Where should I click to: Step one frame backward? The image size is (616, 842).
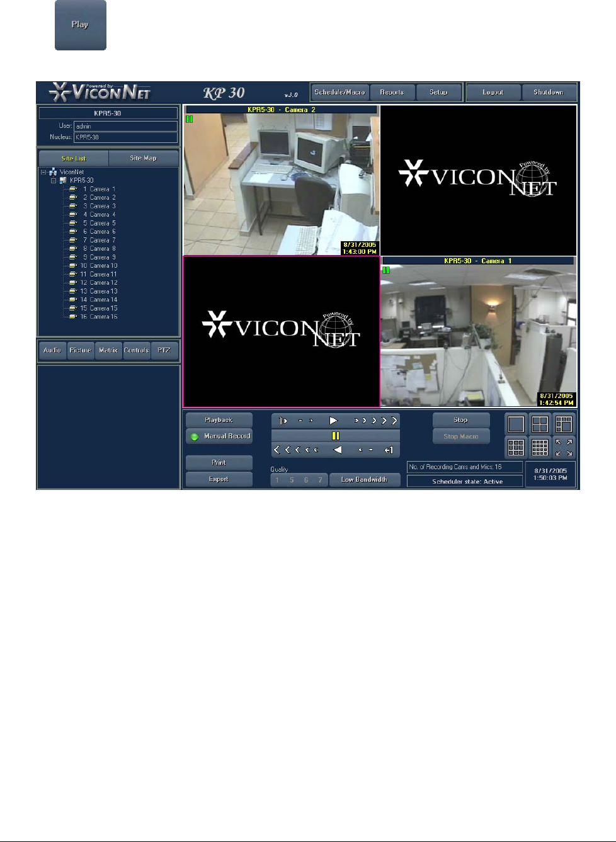(389, 450)
